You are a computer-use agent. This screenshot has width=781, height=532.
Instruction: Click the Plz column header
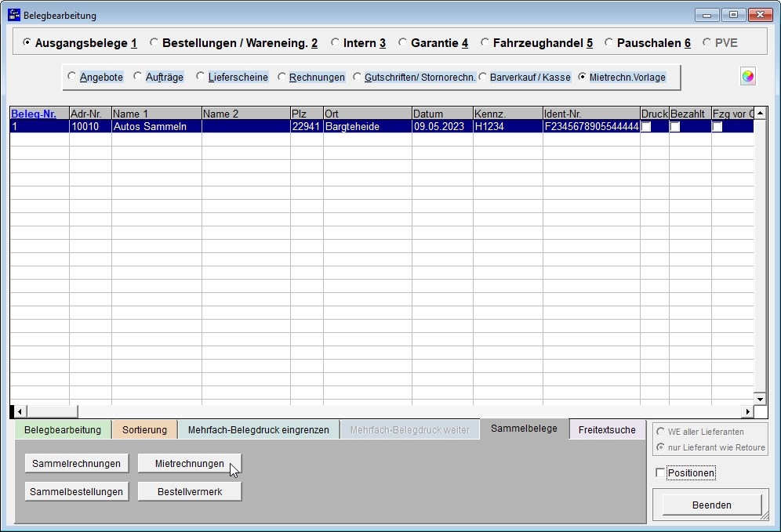[307, 114]
